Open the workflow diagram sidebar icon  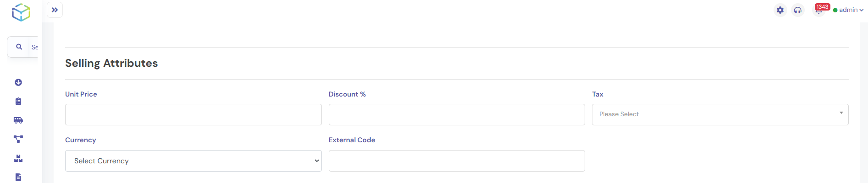click(x=18, y=139)
